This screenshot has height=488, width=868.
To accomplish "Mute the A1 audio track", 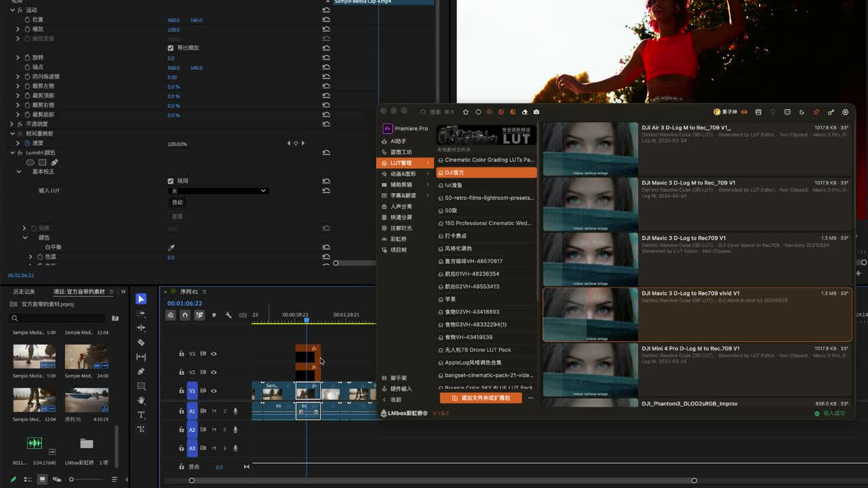I will tap(214, 411).
